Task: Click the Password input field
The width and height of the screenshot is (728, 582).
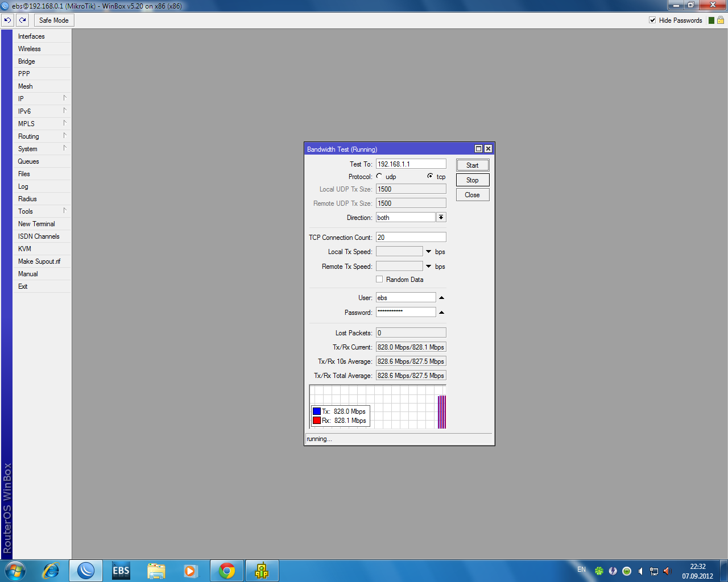Action: [406, 312]
